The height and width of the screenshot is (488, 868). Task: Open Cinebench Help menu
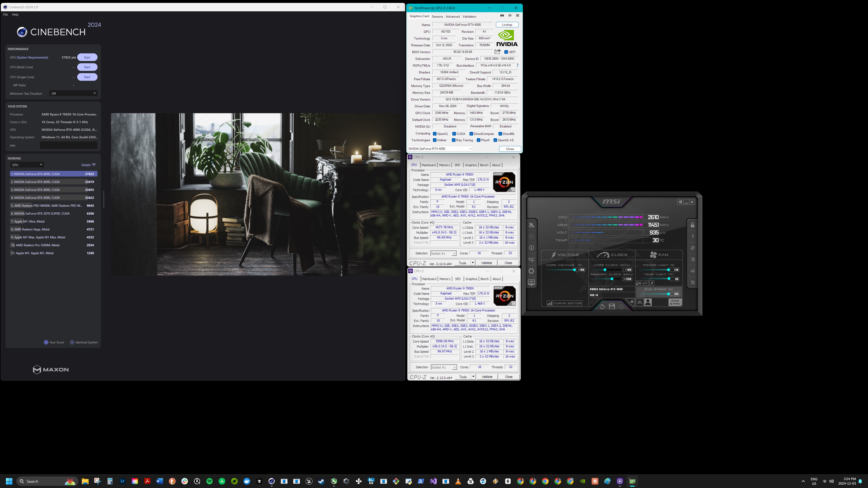point(15,14)
